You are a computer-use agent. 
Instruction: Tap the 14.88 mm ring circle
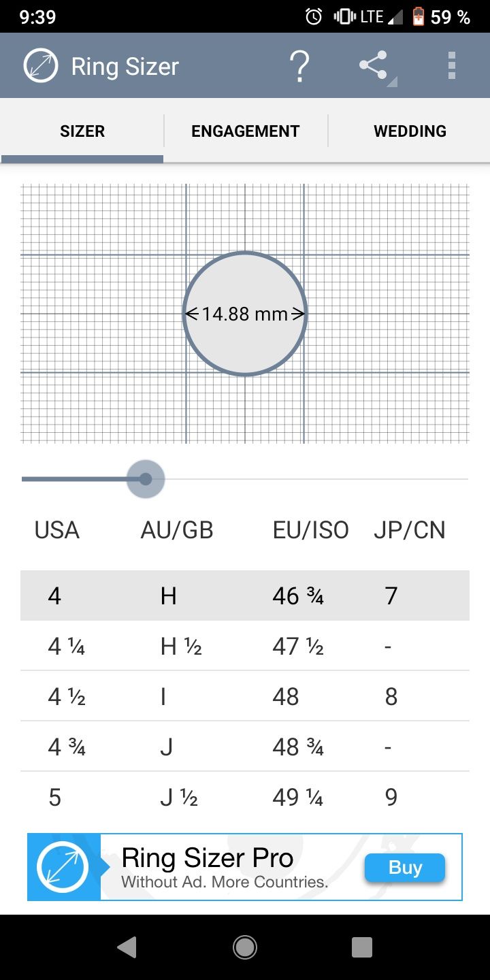pyautogui.click(x=245, y=314)
